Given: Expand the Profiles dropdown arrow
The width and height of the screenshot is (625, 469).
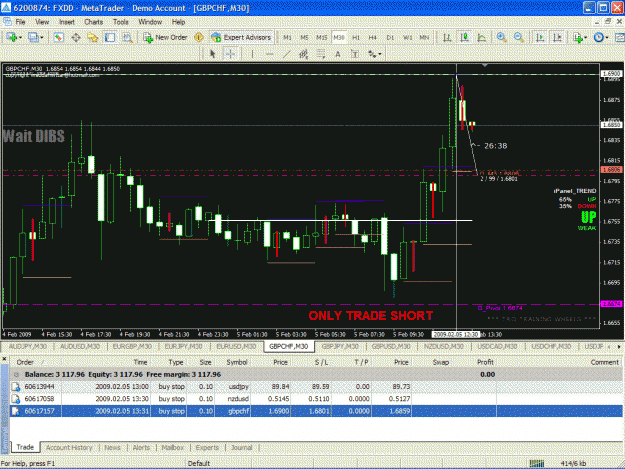Looking at the screenshot, I should click(x=41, y=38).
